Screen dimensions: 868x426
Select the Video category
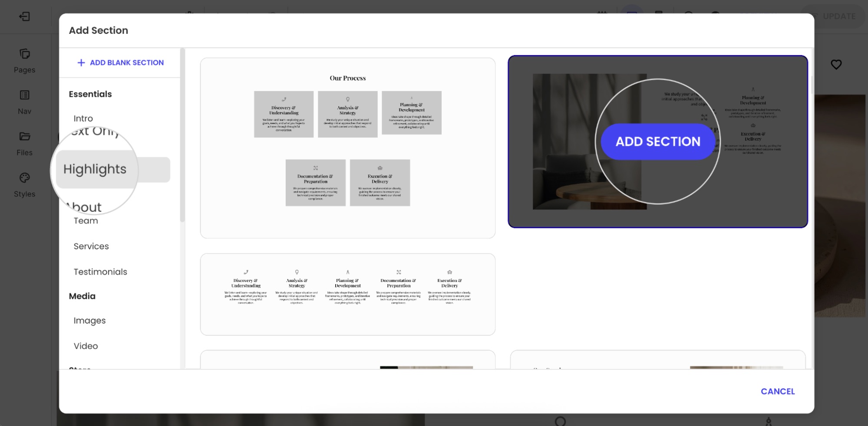[86, 346]
